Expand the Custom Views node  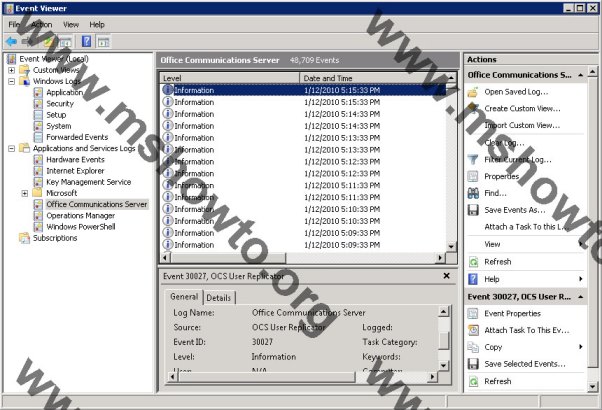tap(12, 70)
